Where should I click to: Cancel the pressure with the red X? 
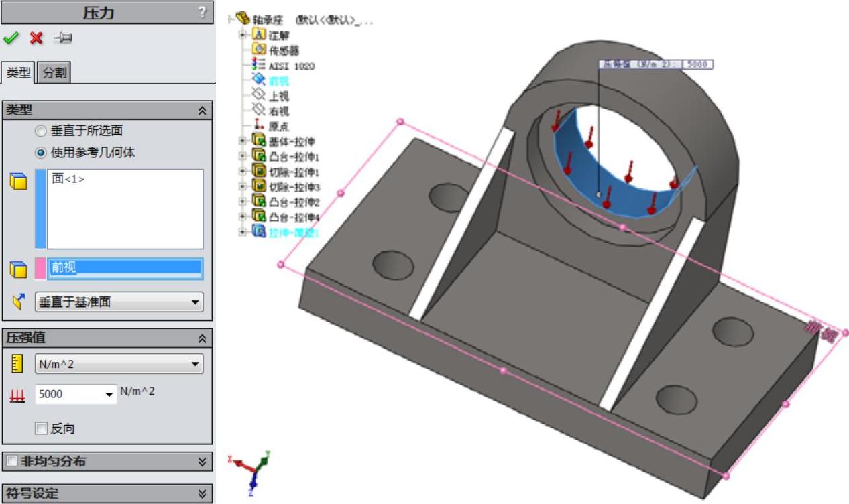point(36,38)
